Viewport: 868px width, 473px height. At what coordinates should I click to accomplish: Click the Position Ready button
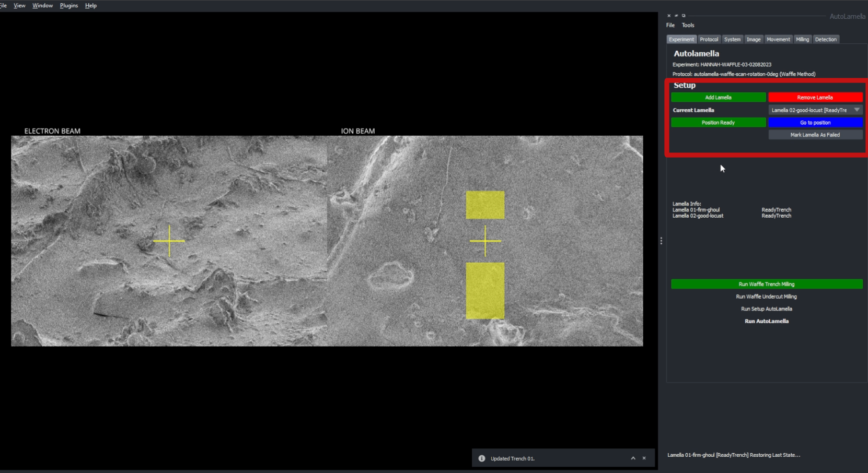[719, 123]
